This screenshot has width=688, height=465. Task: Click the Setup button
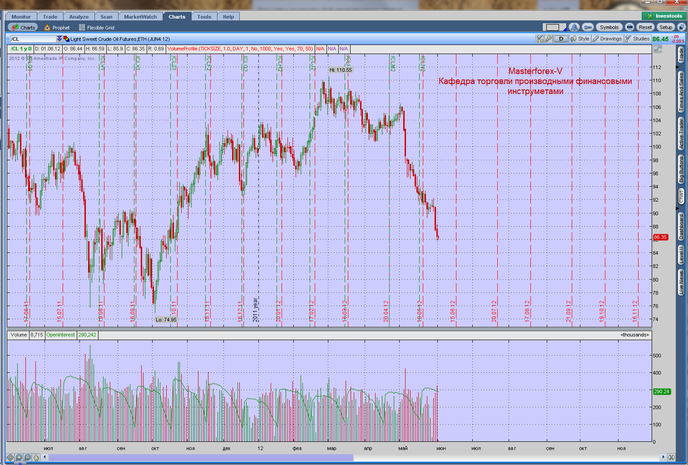click(665, 27)
